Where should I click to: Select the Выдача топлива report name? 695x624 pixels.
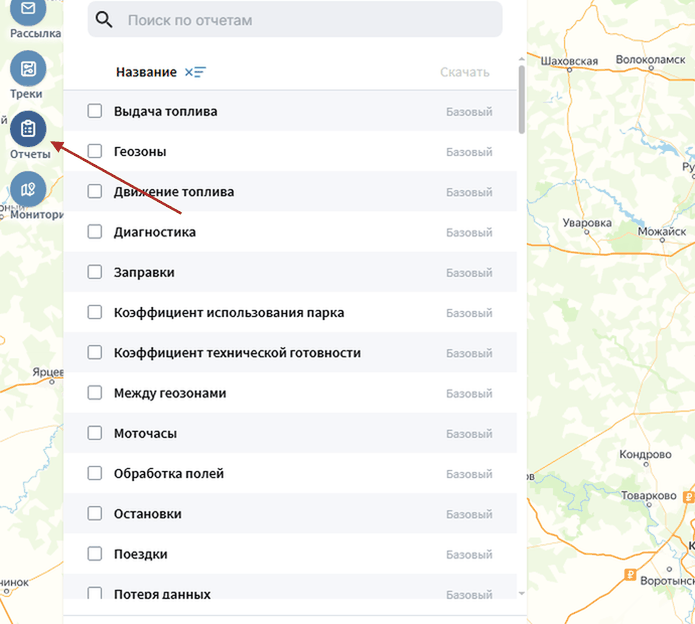coord(165,111)
